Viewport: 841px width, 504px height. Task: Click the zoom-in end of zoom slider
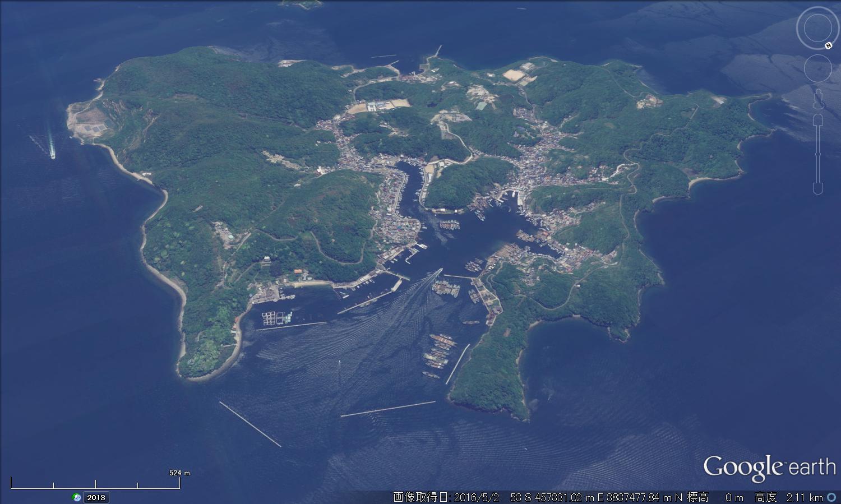pyautogui.click(x=818, y=120)
